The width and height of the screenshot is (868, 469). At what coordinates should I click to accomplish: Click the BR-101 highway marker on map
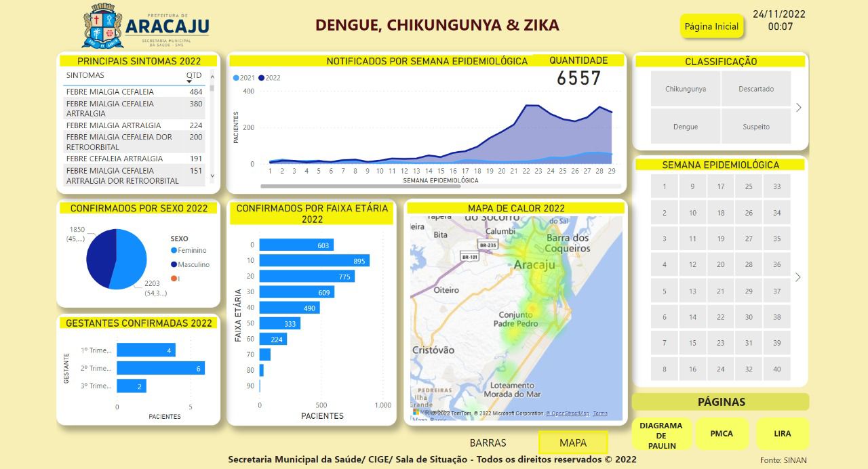pos(470,257)
